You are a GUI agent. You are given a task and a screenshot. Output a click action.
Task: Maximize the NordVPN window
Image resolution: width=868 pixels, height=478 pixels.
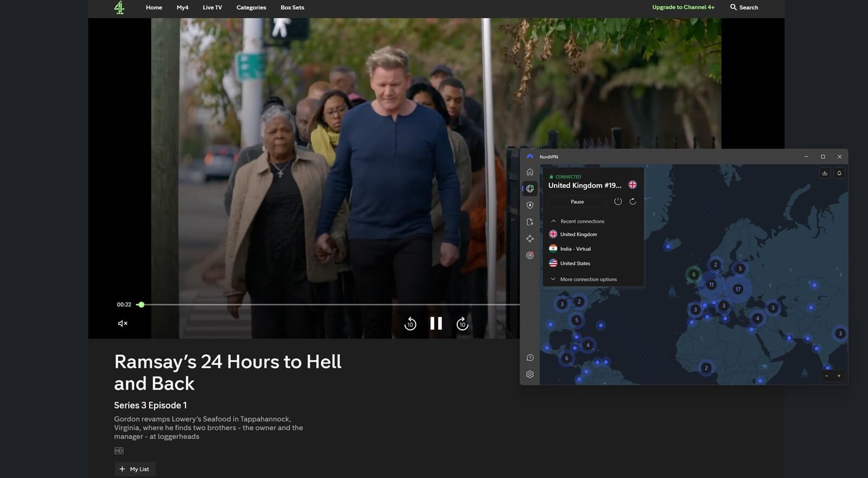pos(823,157)
